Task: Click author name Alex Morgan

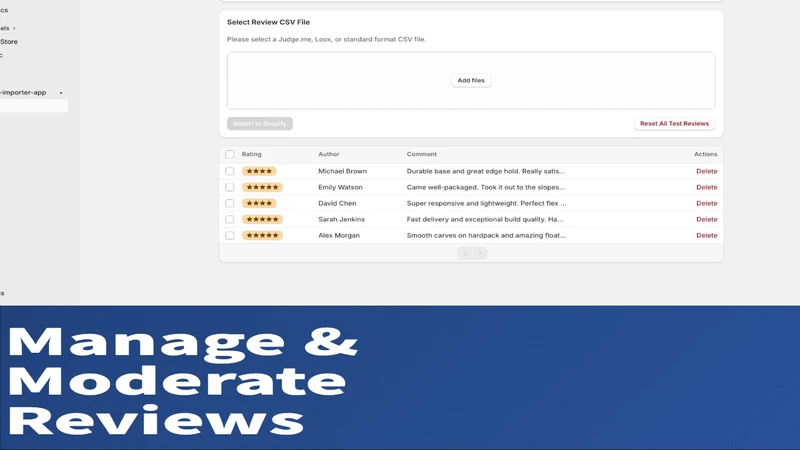Action: [339, 236]
